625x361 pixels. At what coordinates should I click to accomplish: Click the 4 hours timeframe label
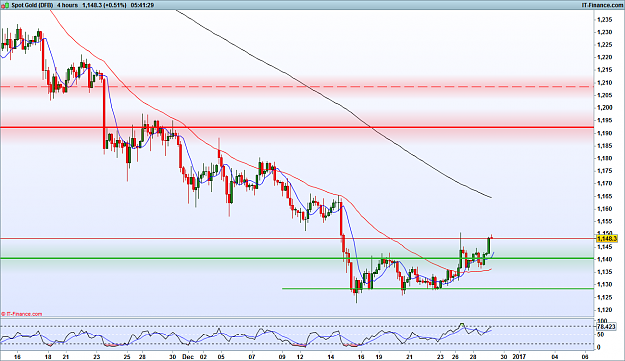tap(67, 5)
